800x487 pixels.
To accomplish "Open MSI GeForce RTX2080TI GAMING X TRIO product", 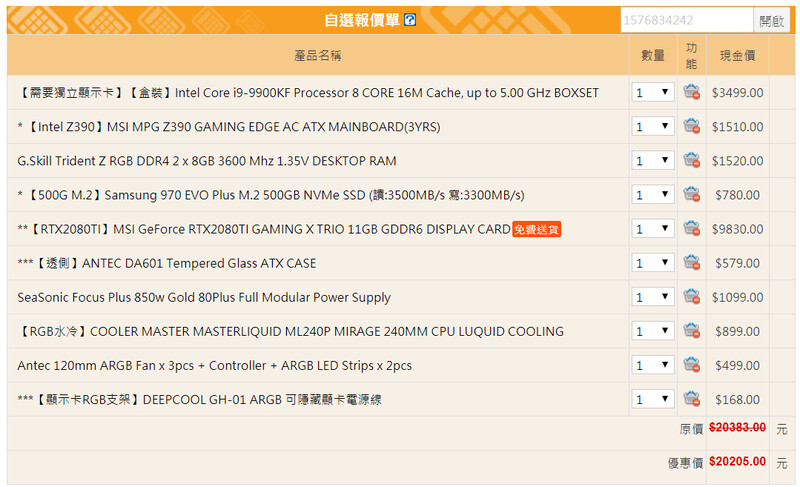I will click(x=264, y=229).
